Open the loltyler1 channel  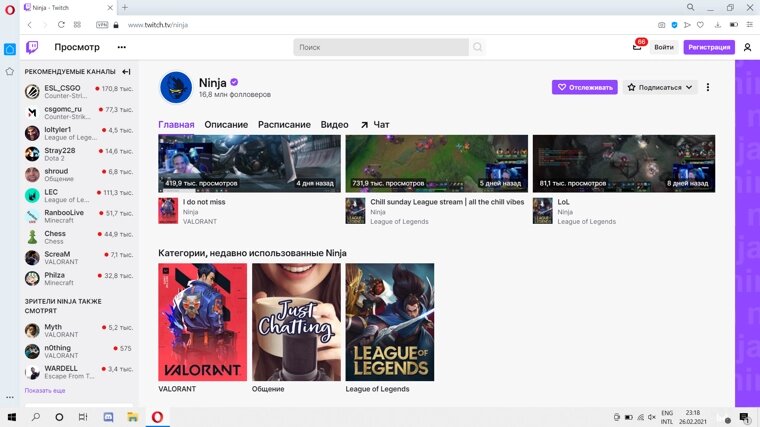(79, 133)
